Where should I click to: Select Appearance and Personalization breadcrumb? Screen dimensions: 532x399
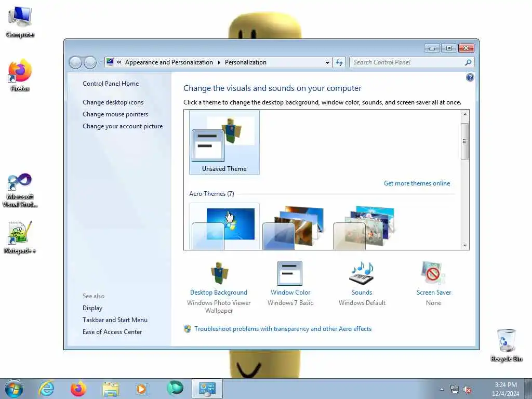[169, 62]
